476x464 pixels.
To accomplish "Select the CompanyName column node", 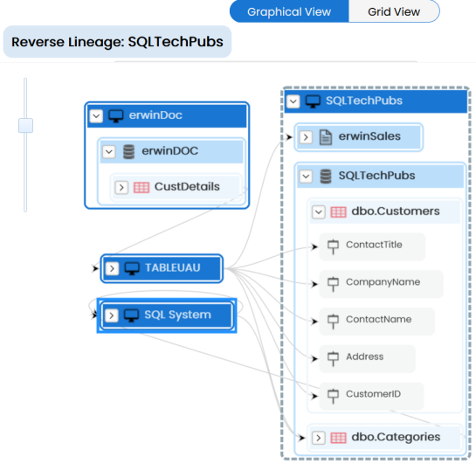I will [381, 284].
